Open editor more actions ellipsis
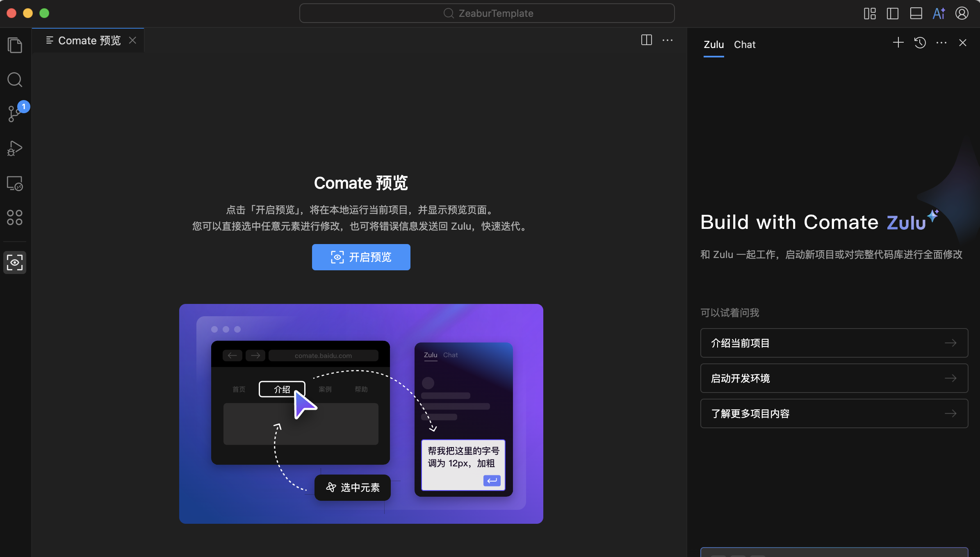Screen dimensions: 980x557 pyautogui.click(x=668, y=40)
